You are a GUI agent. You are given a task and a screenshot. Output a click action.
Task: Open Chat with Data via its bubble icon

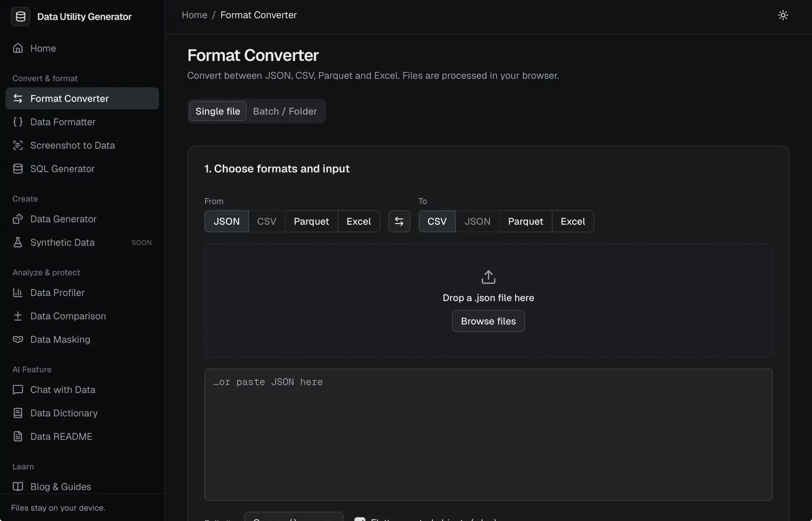(x=18, y=389)
